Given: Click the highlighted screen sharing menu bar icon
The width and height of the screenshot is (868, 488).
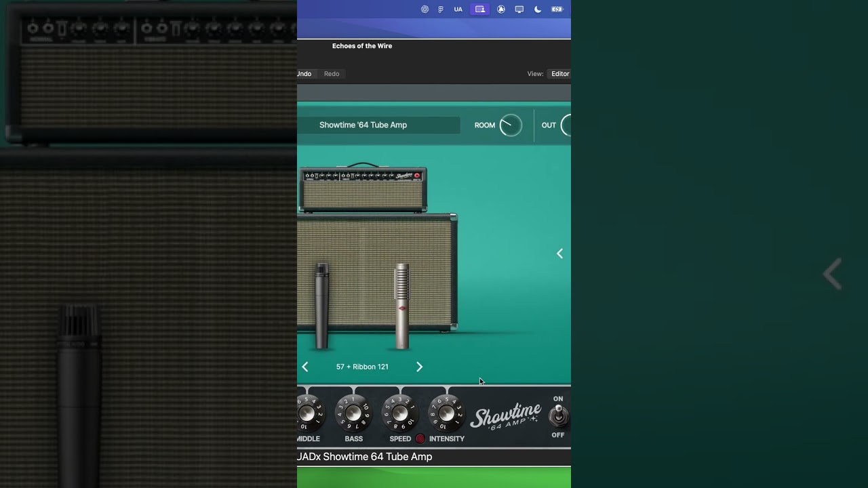Looking at the screenshot, I should point(480,9).
